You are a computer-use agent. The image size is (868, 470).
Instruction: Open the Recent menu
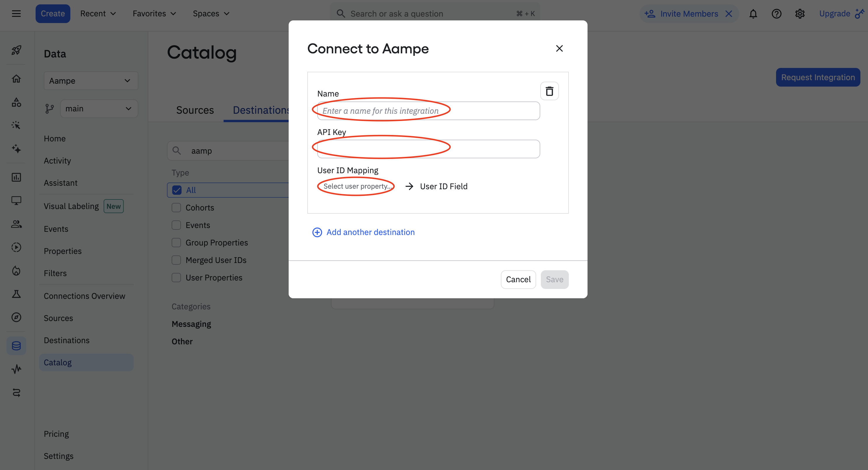point(98,14)
